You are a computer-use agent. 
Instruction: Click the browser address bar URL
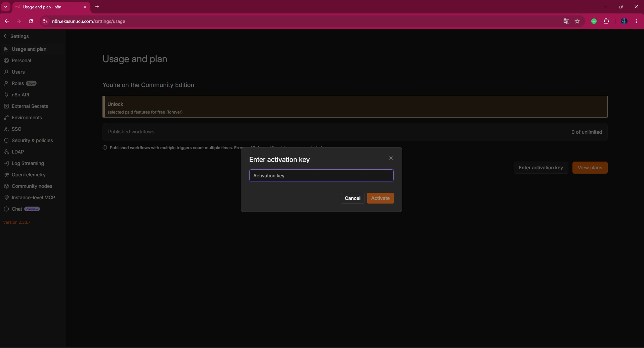point(88,21)
